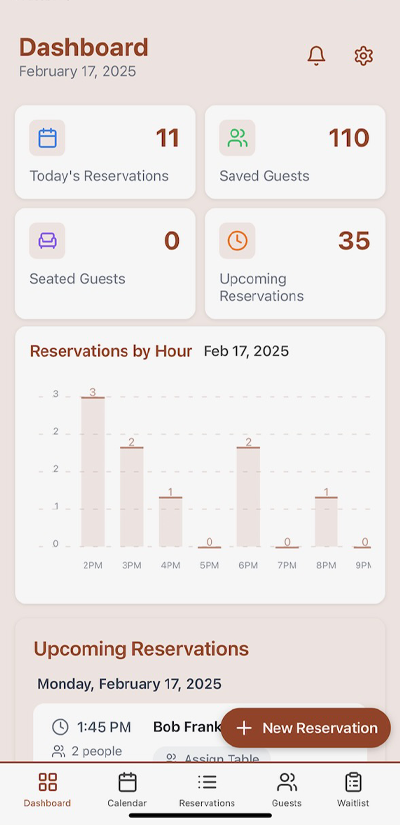Screen dimensions: 400x825
Task: Tap the blue calendar icon for Today's Reservations
Action: click(x=47, y=138)
